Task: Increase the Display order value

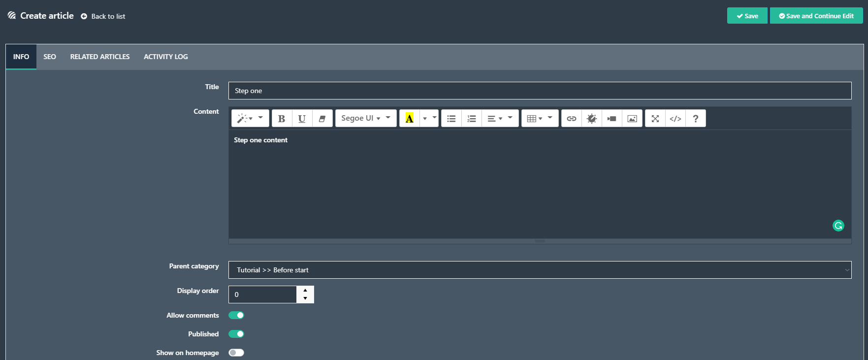Action: pos(305,290)
